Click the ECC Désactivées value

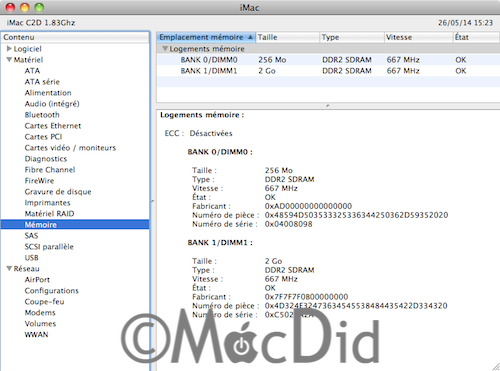(211, 133)
